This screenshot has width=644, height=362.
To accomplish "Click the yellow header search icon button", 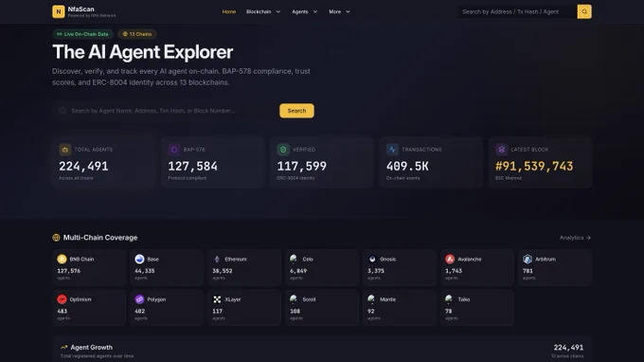I will [584, 11].
